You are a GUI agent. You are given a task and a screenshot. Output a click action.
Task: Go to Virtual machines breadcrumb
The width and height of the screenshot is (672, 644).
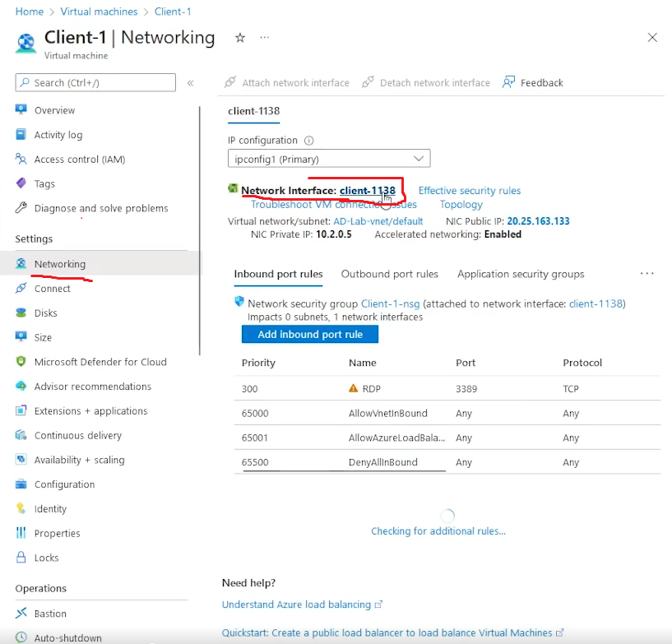tap(99, 12)
